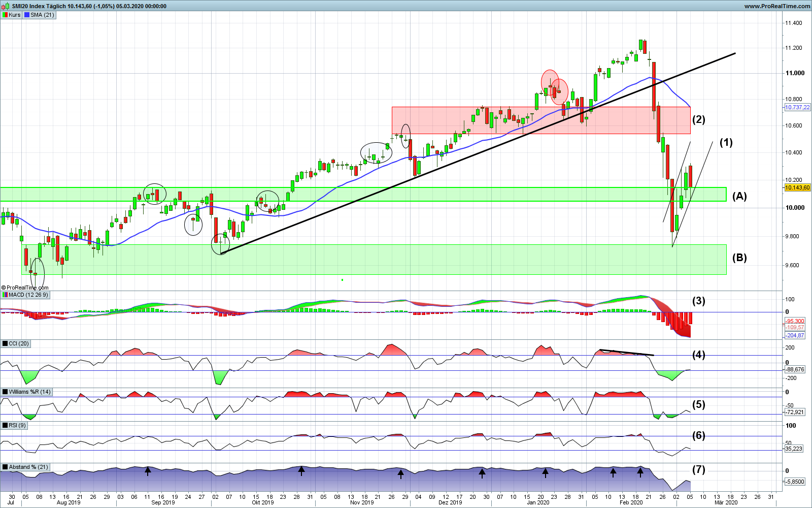This screenshot has width=812, height=508.
Task: Click the Aug 2019 date axis label
Action: [69, 502]
